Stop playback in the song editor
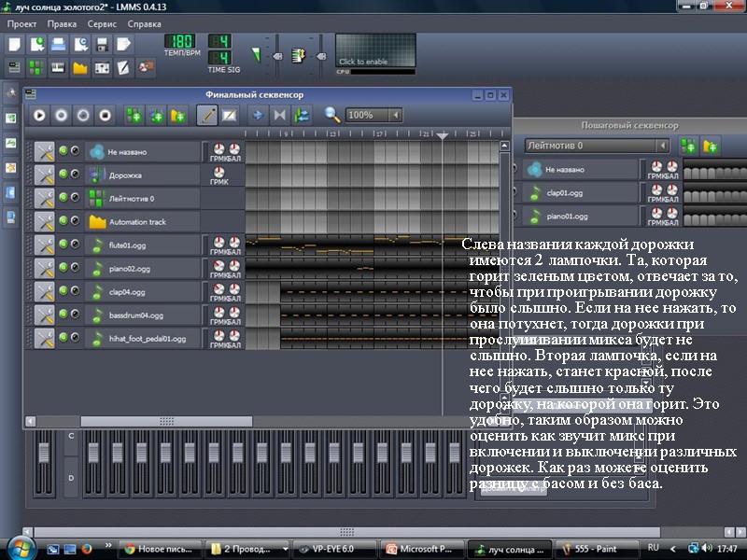 coord(106,115)
